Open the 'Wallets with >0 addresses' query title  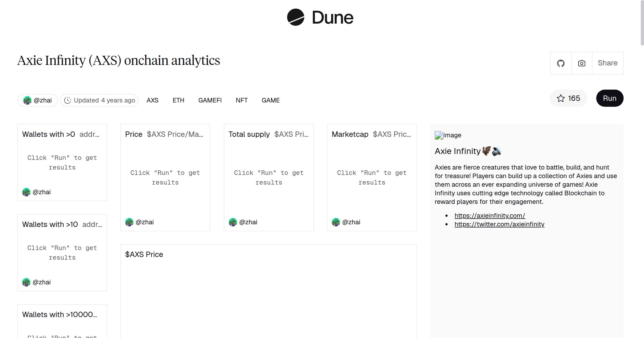coord(49,134)
